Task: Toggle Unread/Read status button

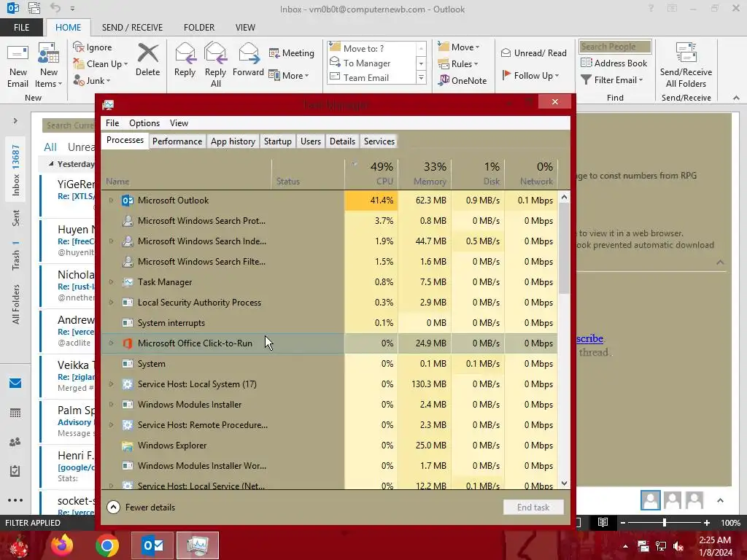Action: [533, 52]
